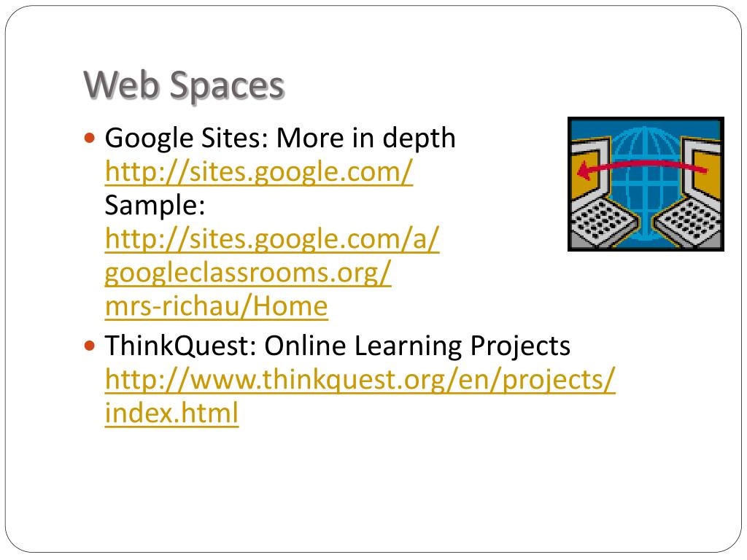Click the left laptop keyboard in image
This screenshot has height=560, width=747.
tap(603, 221)
